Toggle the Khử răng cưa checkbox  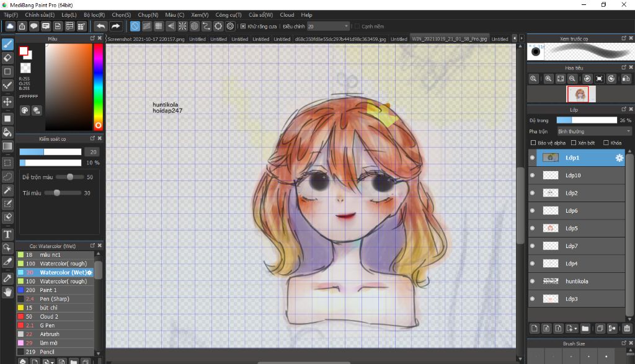tap(243, 26)
